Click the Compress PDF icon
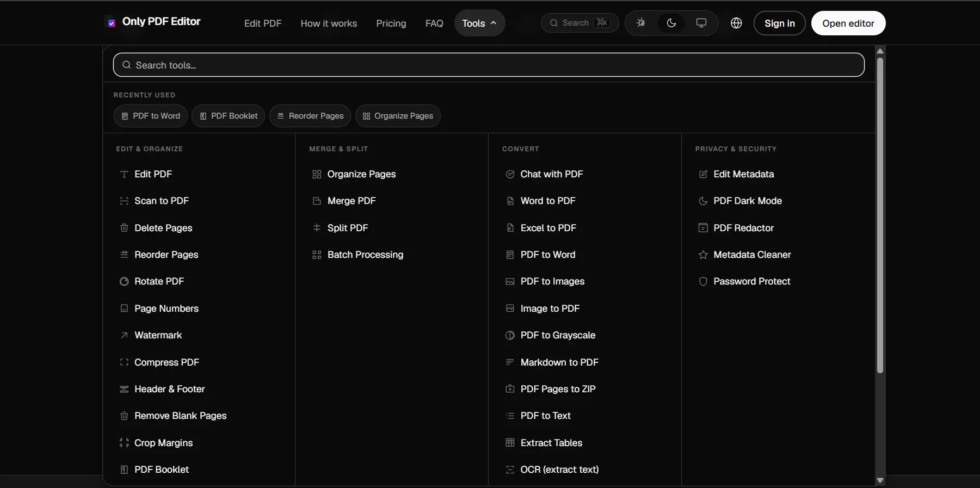This screenshot has width=980, height=488. pyautogui.click(x=124, y=362)
